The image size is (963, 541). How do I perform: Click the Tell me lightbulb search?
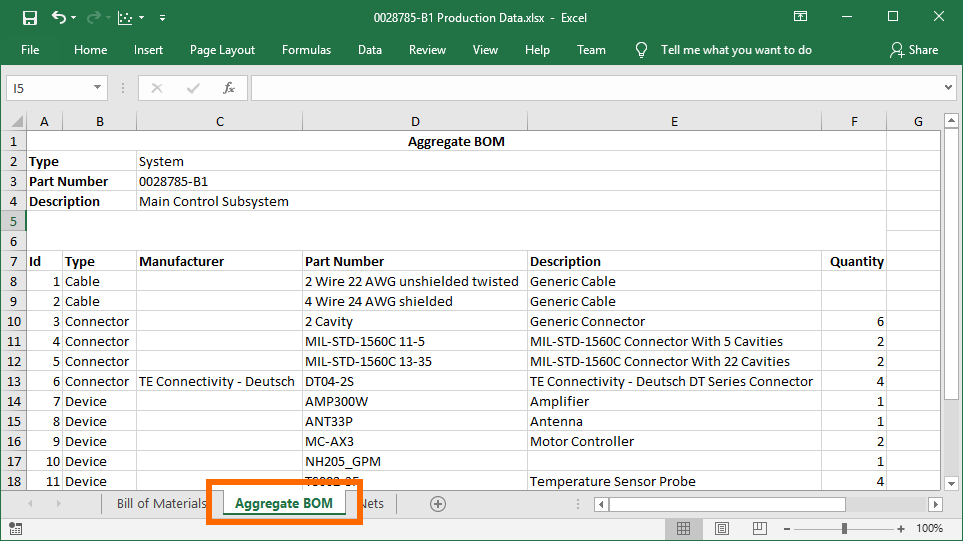click(642, 50)
